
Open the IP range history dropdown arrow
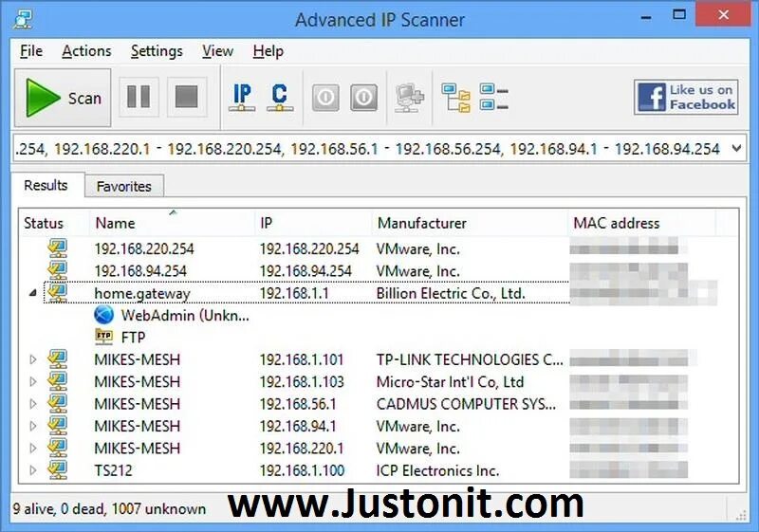pyautogui.click(x=736, y=149)
